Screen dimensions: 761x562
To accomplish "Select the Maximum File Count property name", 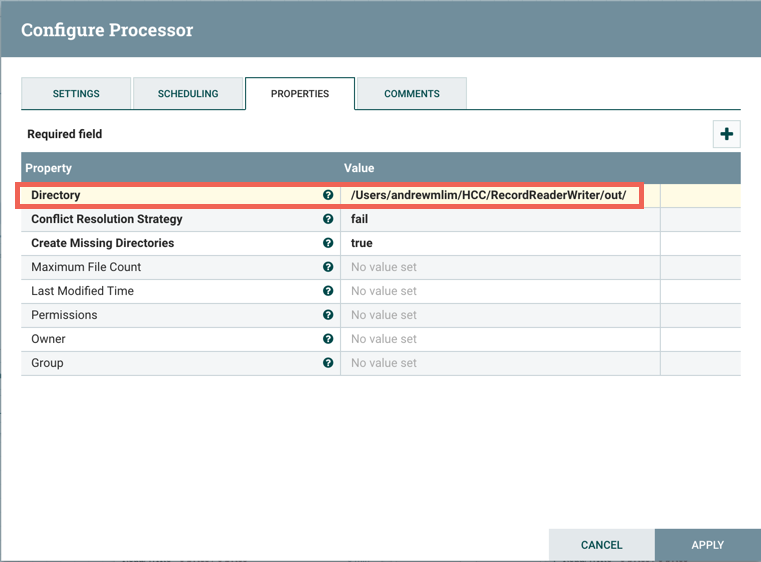I will (86, 267).
